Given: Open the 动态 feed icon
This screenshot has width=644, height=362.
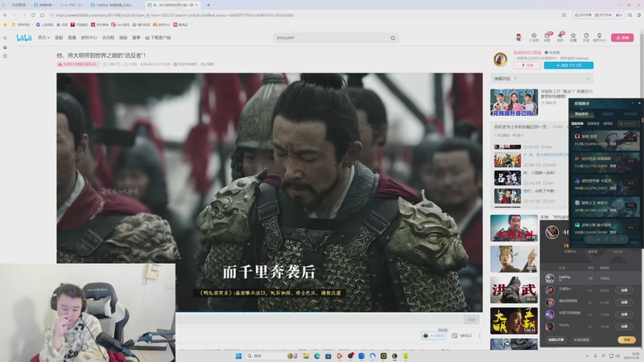Looking at the screenshot, I should coord(560,37).
